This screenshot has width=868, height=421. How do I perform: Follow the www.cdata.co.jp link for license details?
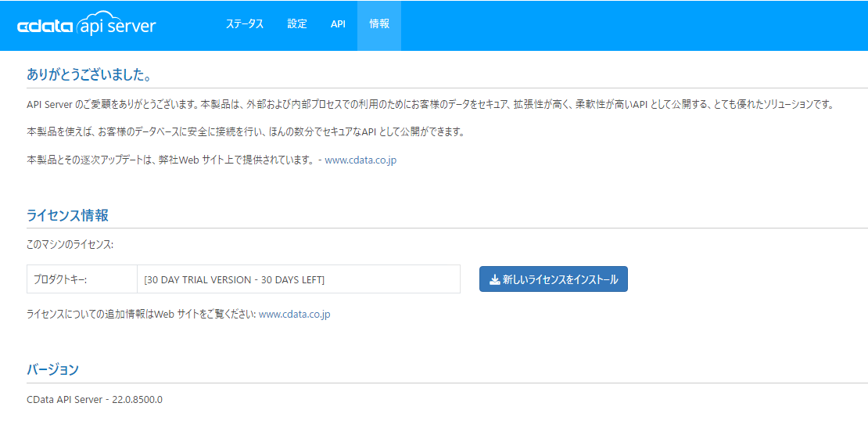click(295, 314)
